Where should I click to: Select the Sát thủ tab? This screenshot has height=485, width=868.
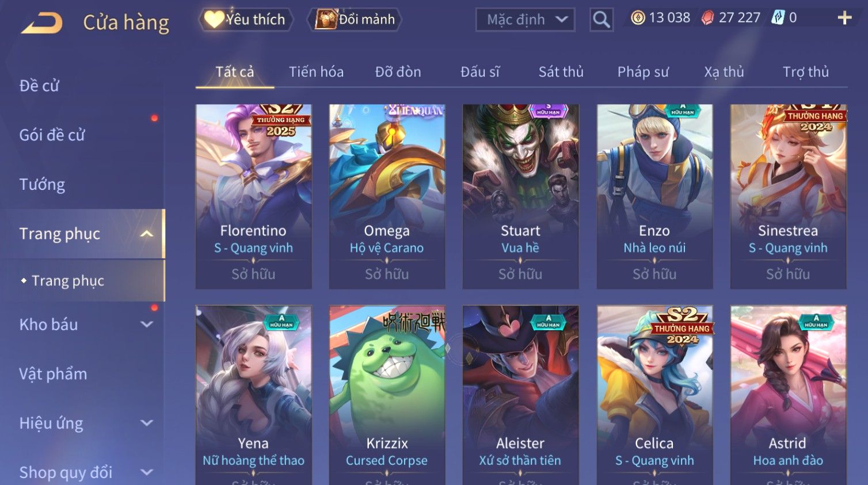561,72
